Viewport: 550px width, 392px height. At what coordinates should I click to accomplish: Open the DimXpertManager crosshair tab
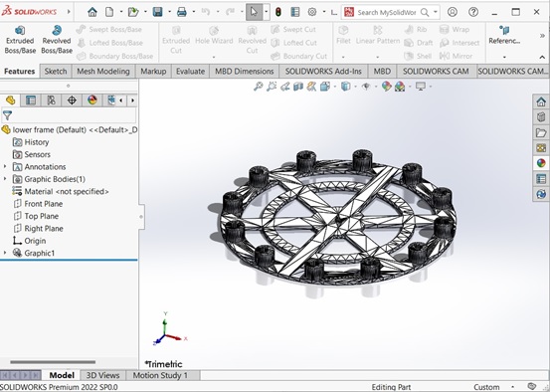[72, 100]
